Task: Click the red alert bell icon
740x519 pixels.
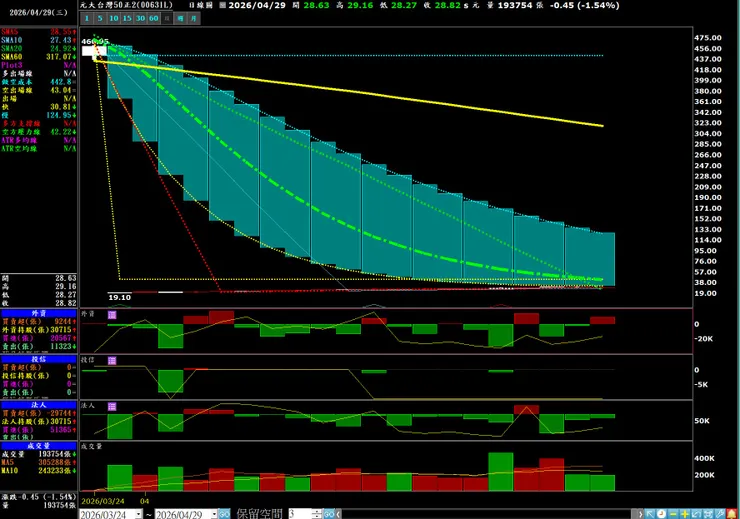Action: [x=732, y=514]
